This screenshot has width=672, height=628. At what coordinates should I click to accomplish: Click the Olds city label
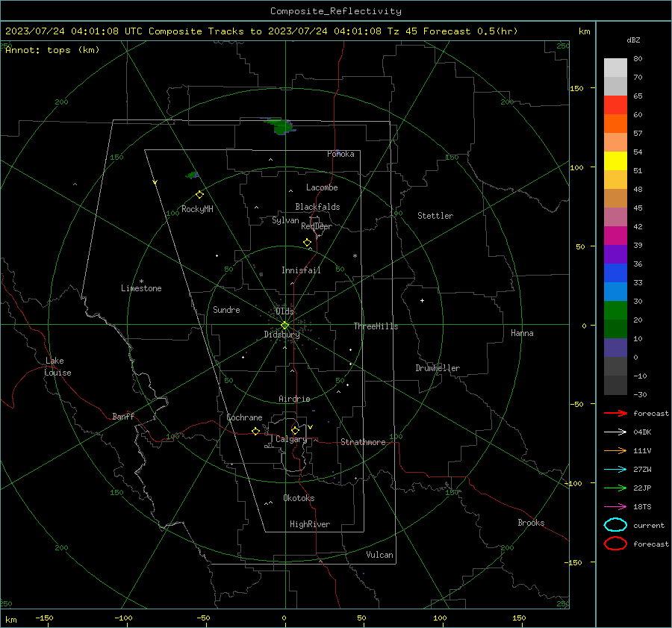284,311
